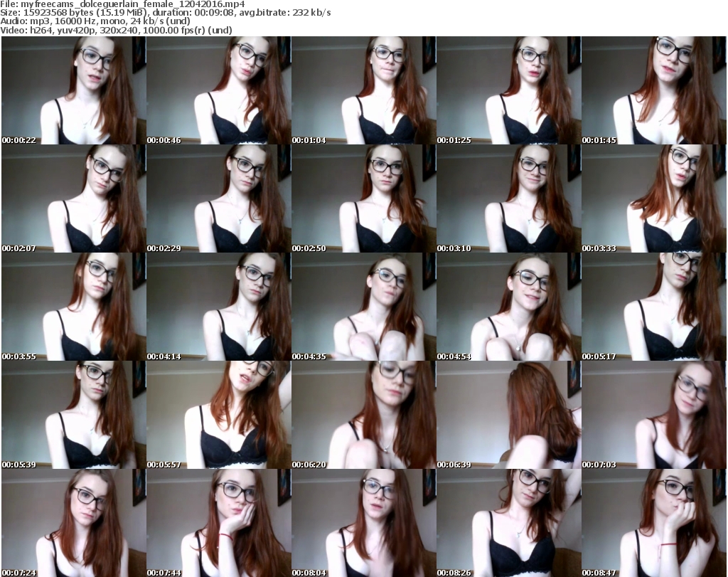Click the thumbnail marked 00:01:04
Viewport: 728px width, 577px height.
click(x=364, y=90)
